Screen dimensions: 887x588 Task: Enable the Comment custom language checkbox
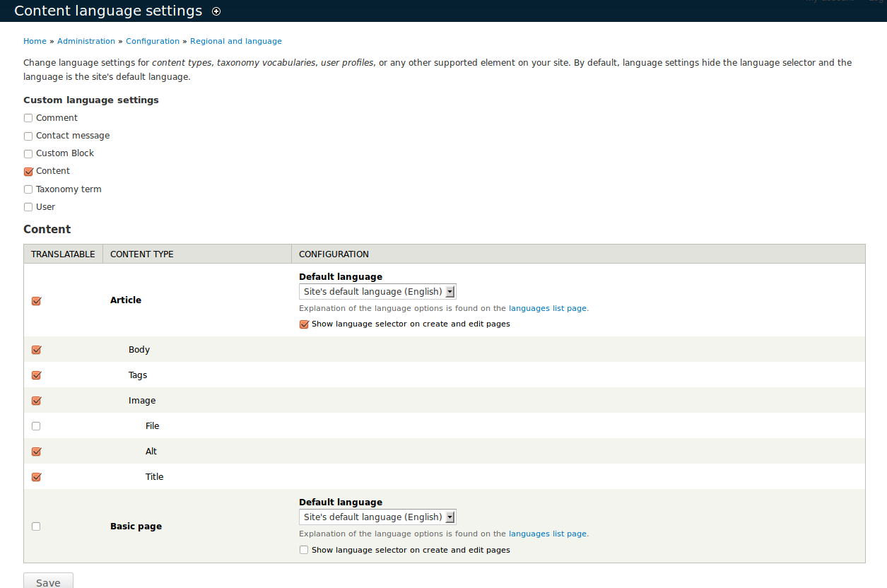[x=28, y=118]
